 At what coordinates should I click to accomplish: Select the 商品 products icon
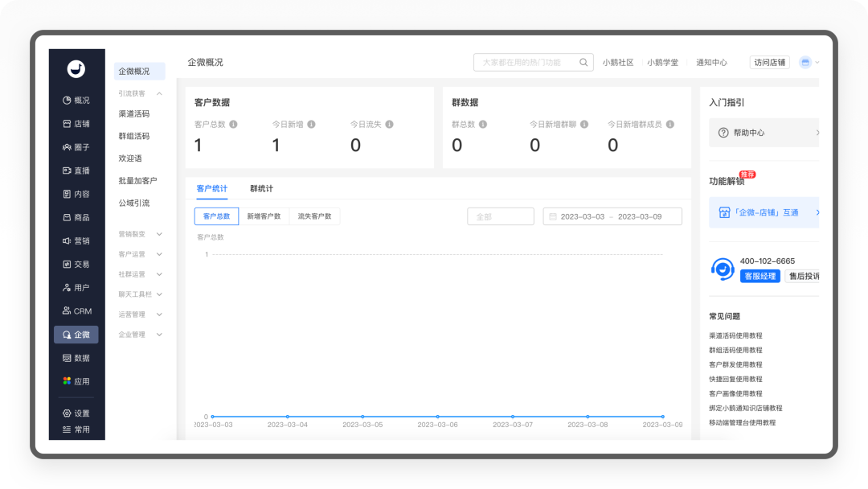(68, 217)
